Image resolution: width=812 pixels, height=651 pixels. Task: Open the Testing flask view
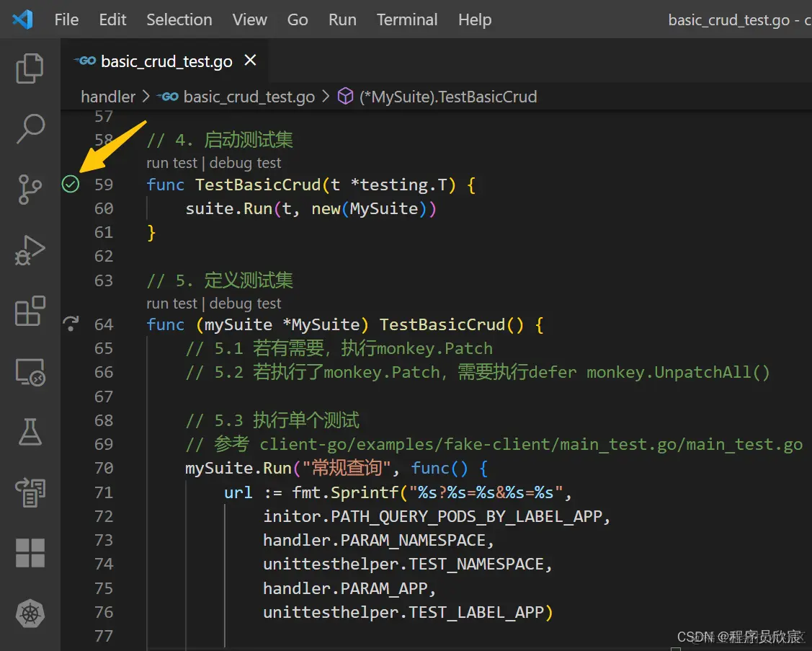[30, 433]
